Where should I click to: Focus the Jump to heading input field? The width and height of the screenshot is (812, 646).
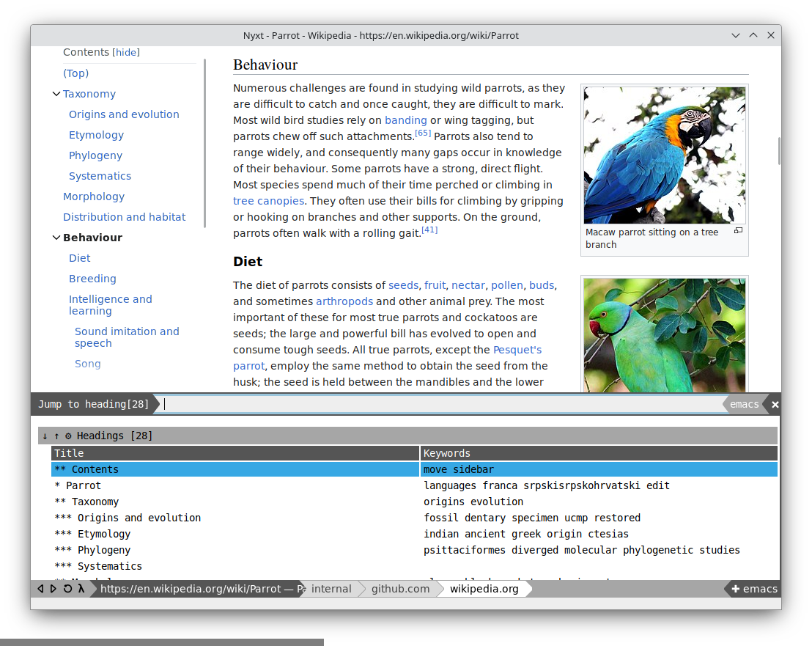440,404
